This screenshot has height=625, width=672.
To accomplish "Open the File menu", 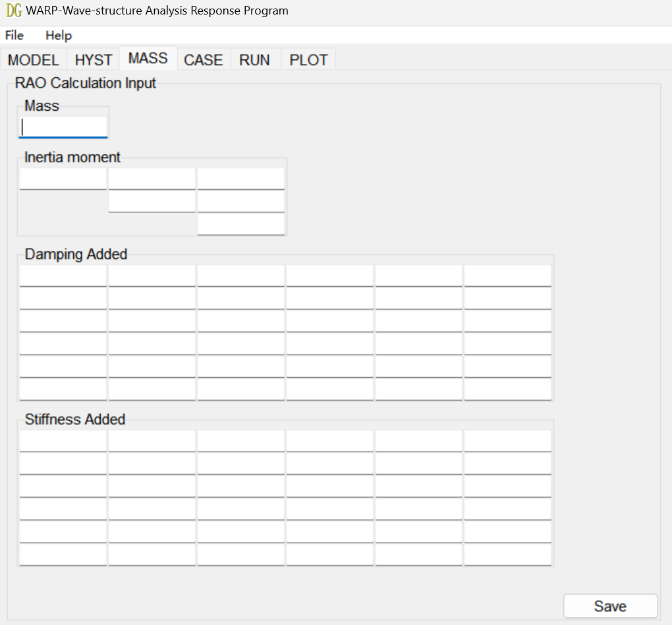I will coord(13,35).
